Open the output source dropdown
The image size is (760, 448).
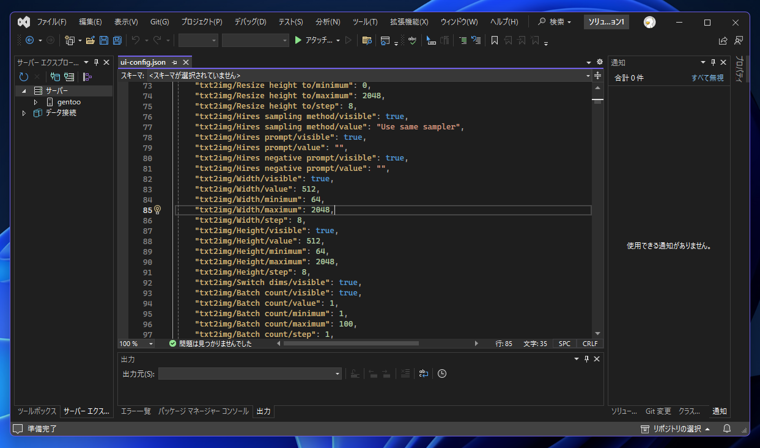250,374
